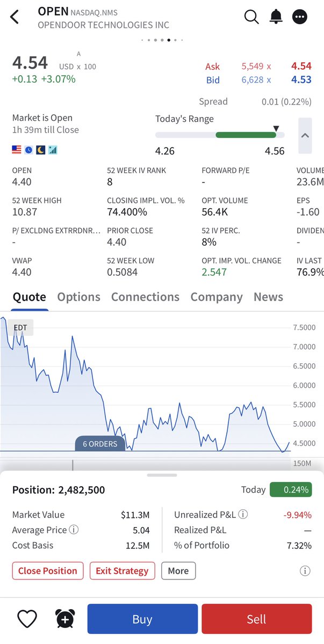Screen dimensions: 324x644
Task: Tap the price chart line area
Action: 145,384
